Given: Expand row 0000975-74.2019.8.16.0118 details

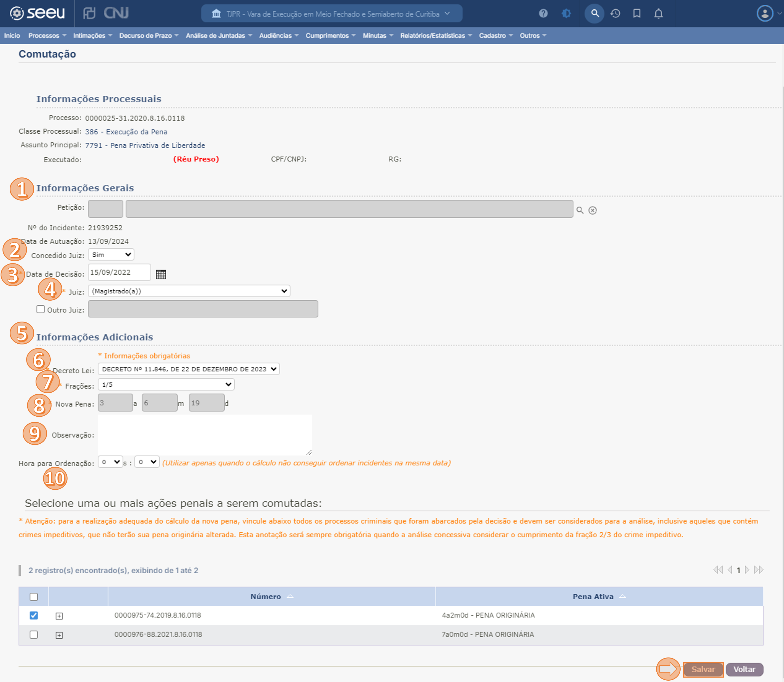Looking at the screenshot, I should [59, 616].
